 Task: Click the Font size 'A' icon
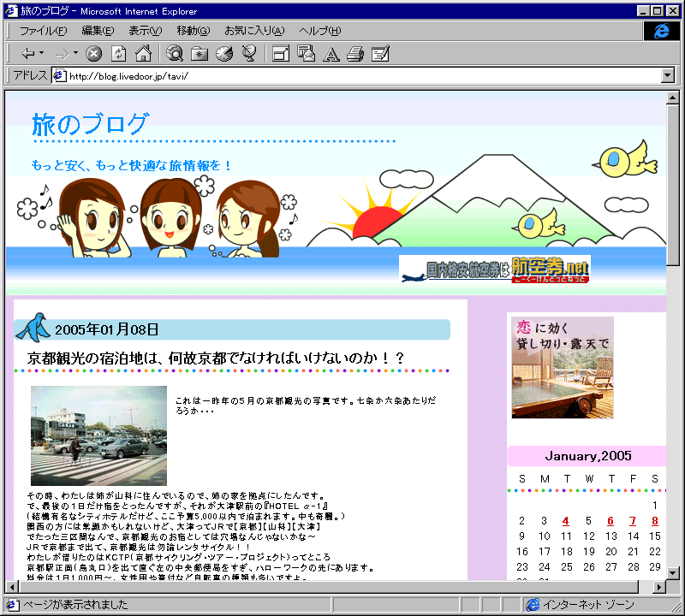coord(331,54)
